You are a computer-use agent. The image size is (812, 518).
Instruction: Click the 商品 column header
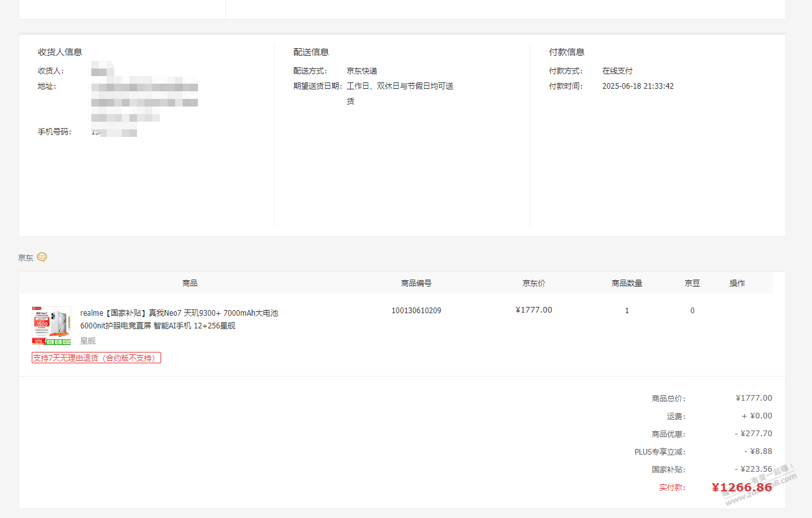point(190,283)
